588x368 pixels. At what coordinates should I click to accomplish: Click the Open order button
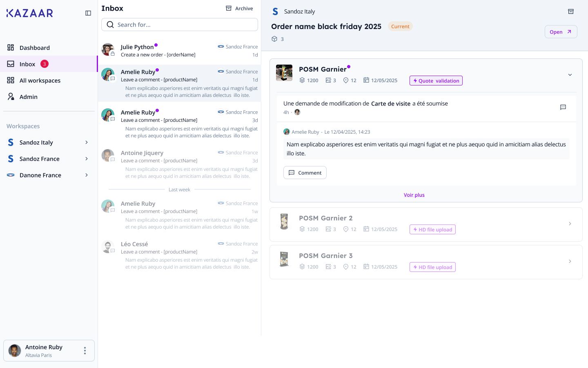point(561,31)
